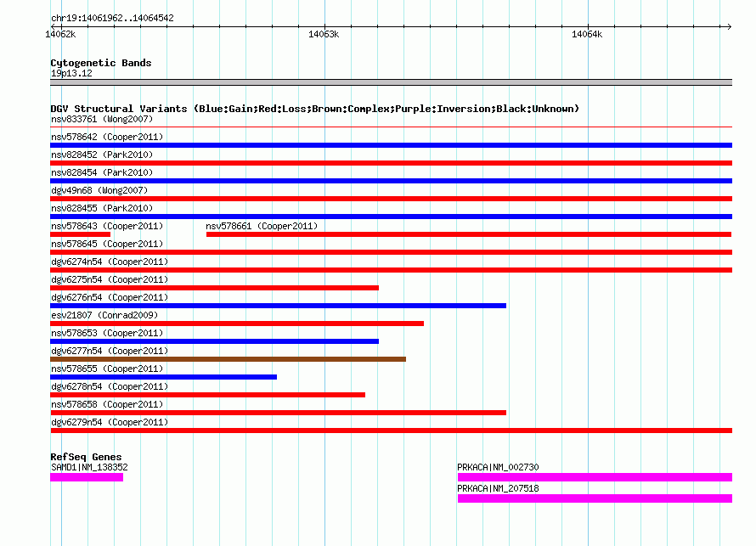This screenshot has height=546, width=756.
Task: Click the 'RefSeq Genes' track heading
Action: point(86,457)
